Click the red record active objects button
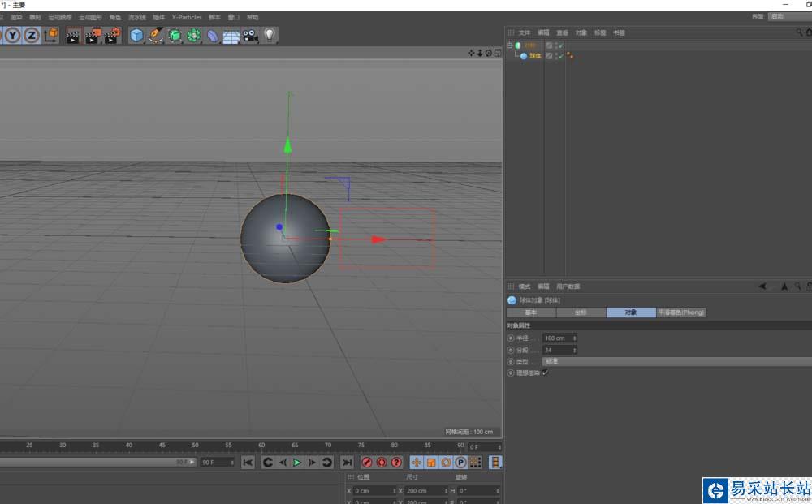This screenshot has height=504, width=812. point(367,463)
